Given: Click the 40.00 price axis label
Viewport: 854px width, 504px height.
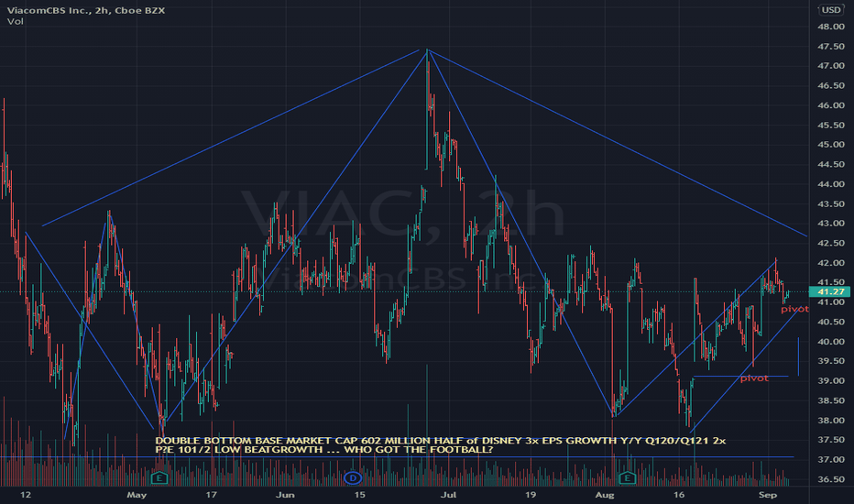Looking at the screenshot, I should [x=831, y=342].
